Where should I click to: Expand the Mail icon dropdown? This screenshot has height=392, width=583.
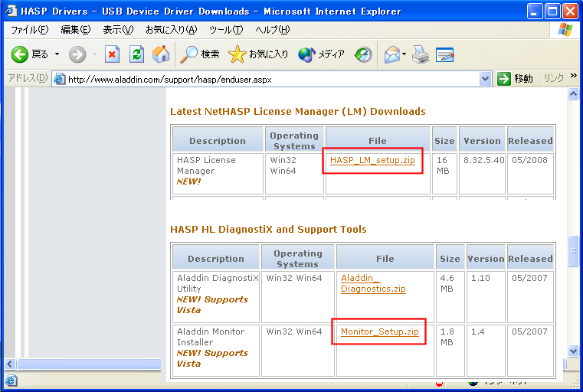pyautogui.click(x=404, y=54)
